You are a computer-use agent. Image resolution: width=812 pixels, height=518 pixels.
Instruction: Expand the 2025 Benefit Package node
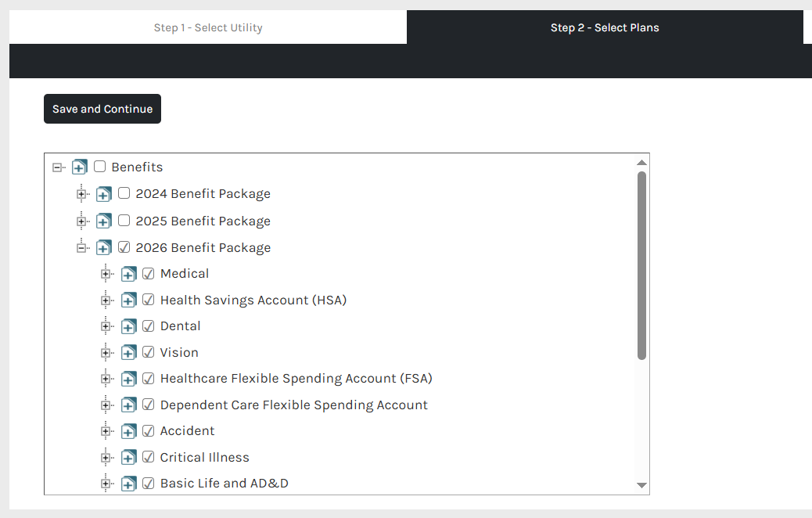(81, 221)
